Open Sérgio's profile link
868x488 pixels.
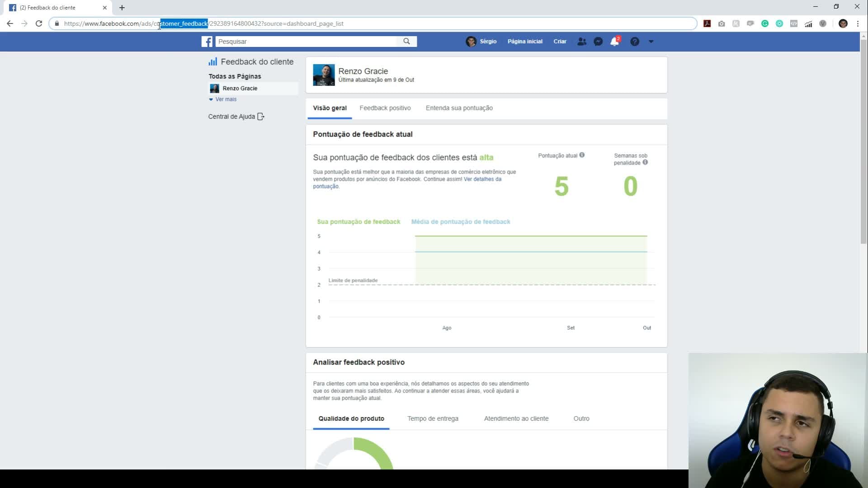[481, 42]
